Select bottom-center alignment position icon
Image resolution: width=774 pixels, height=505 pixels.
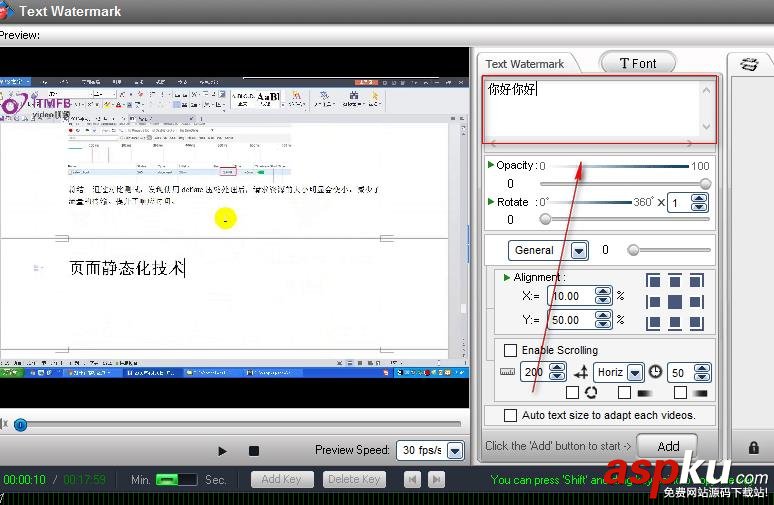674,323
